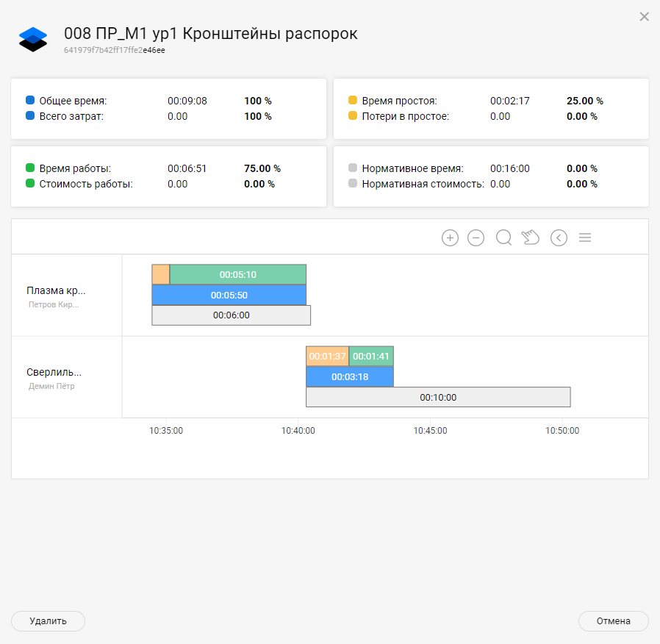Click the yellow Время простоя legend marker

353,100
